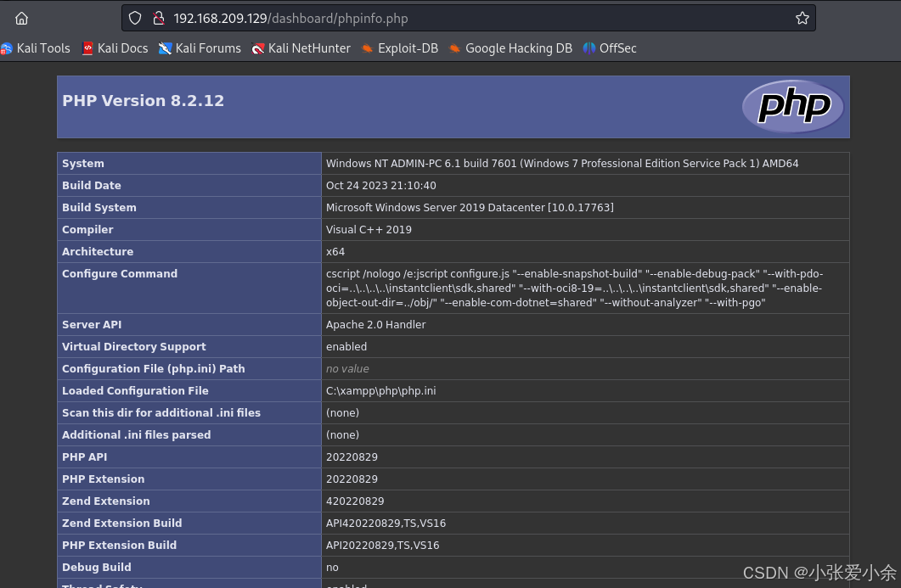
Task: Select the API20220829,TS,VS16 value
Action: [382, 546]
